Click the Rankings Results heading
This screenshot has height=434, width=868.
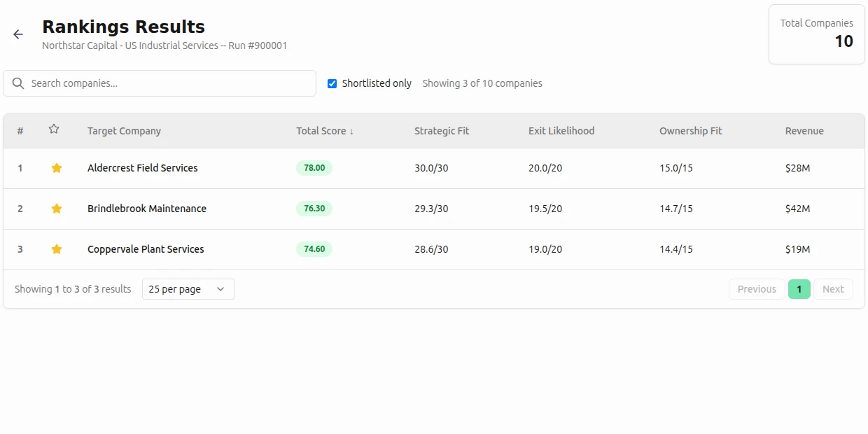pos(123,27)
